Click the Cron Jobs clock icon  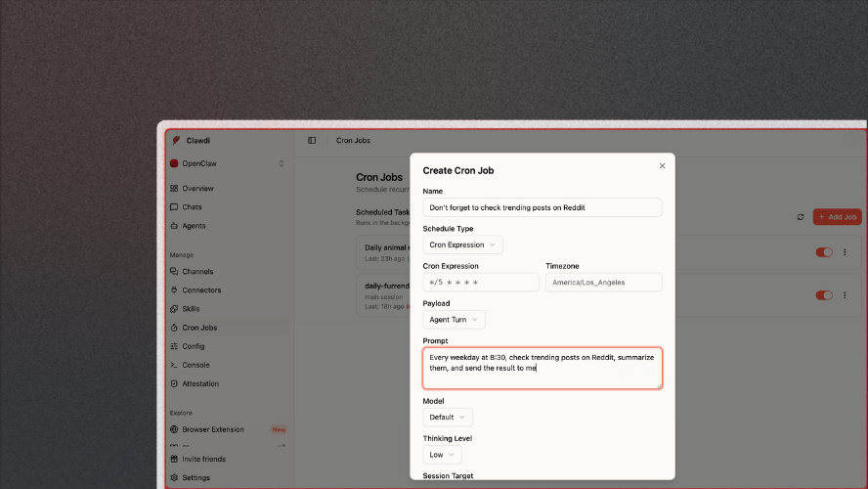[174, 328]
